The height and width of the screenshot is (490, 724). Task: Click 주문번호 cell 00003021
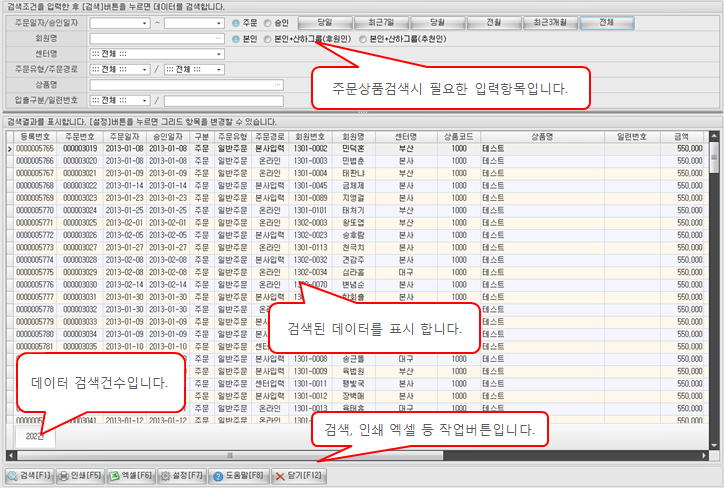(x=80, y=174)
